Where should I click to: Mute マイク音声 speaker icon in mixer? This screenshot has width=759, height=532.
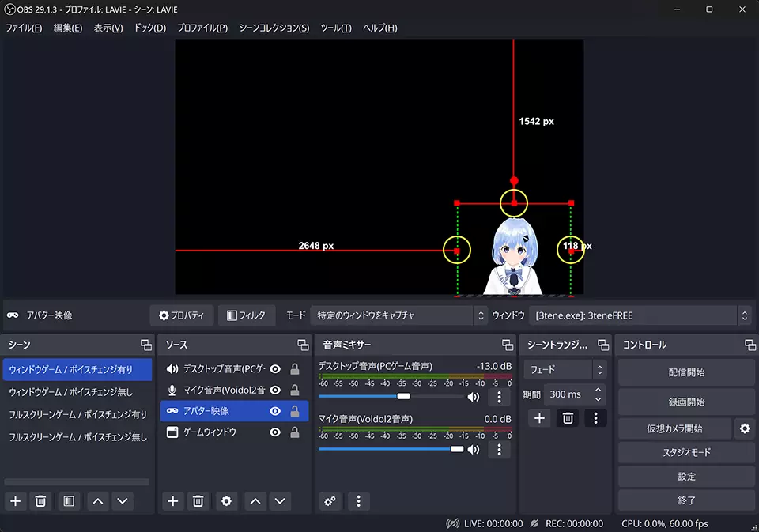pos(474,449)
